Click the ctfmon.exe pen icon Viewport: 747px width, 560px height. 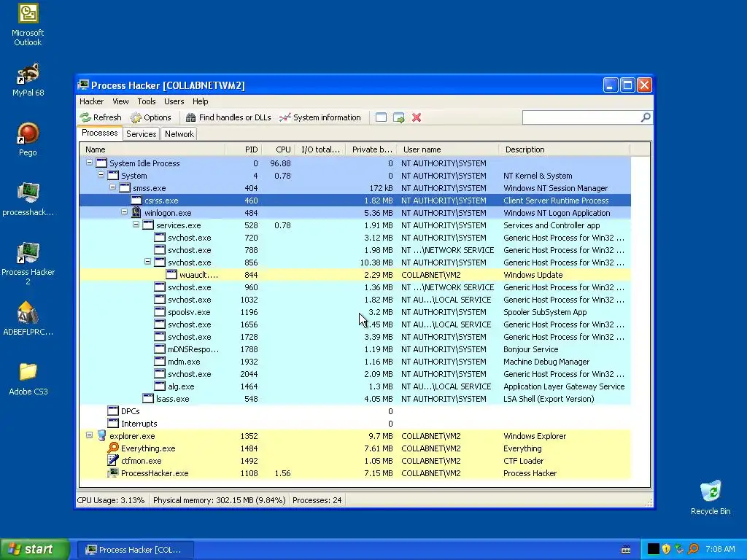[113, 461]
